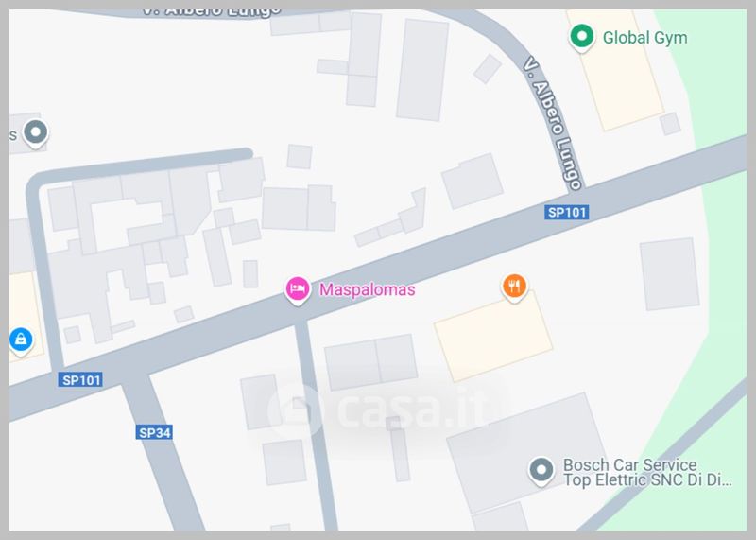
Task: Click the casa.it watermark logo
Action: point(381,410)
